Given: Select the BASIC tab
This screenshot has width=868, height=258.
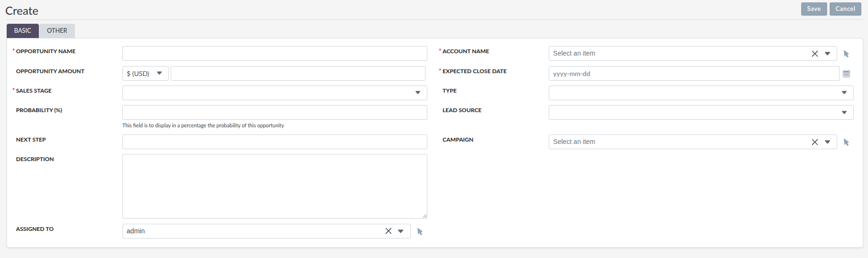Looking at the screenshot, I should [22, 30].
